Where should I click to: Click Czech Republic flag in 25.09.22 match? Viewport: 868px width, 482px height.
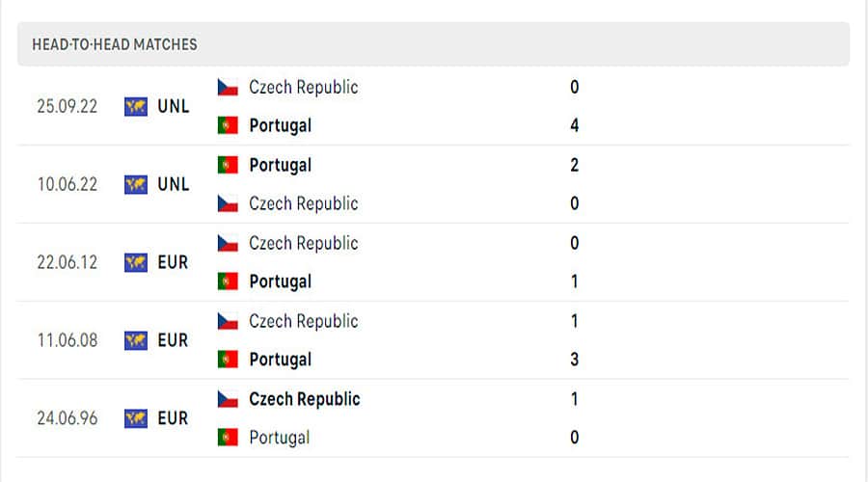[x=228, y=87]
